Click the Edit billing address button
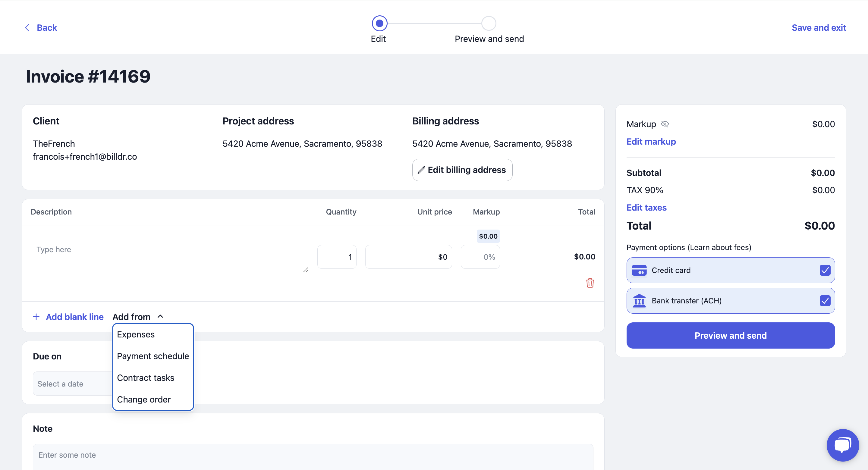Screen dimensions: 868x470 pos(462,170)
